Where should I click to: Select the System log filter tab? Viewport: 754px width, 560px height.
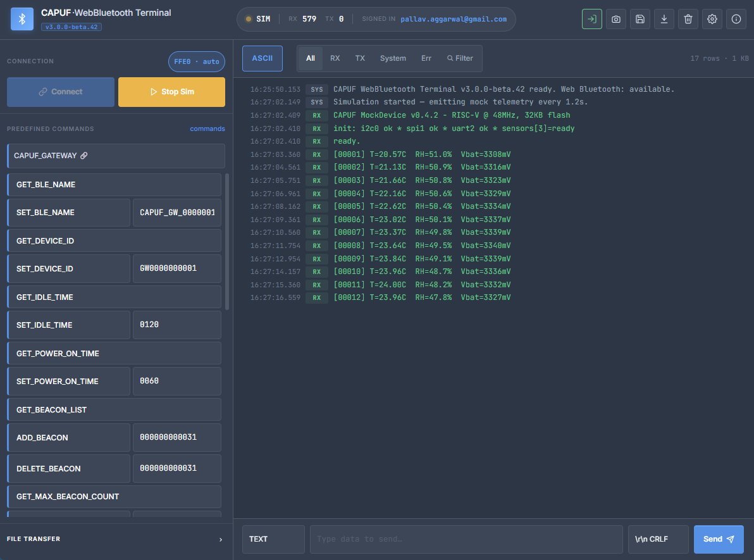(393, 58)
